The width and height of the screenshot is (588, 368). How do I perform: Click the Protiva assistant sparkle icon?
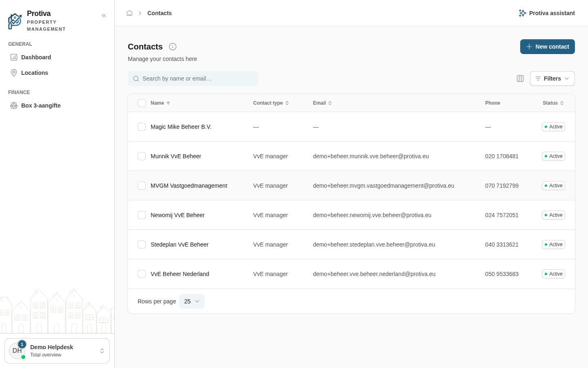tap(522, 13)
